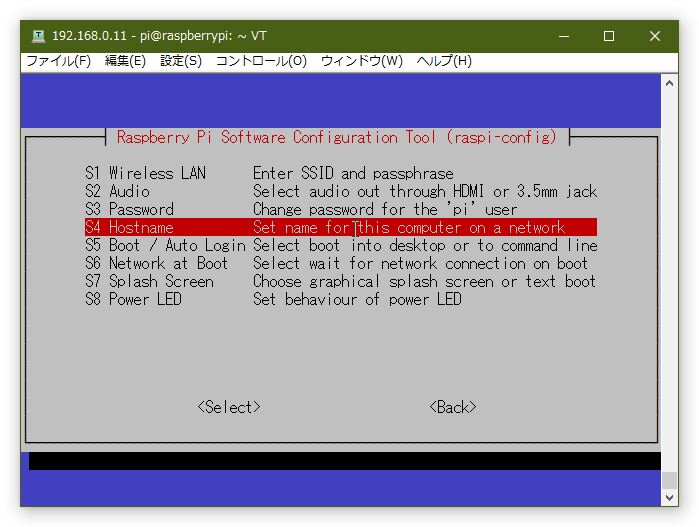
Task: Select the S2 Audio entry
Action: coord(341,191)
